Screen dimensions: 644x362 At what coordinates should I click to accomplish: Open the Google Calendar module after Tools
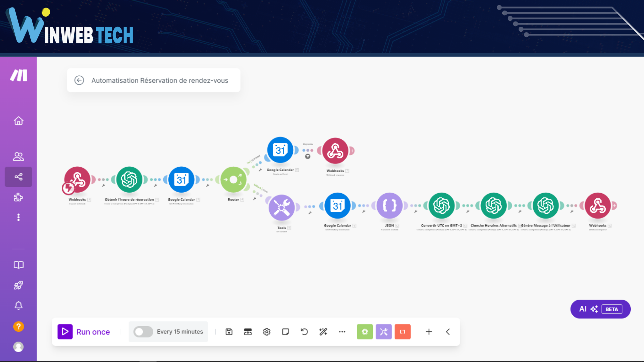[337, 206]
